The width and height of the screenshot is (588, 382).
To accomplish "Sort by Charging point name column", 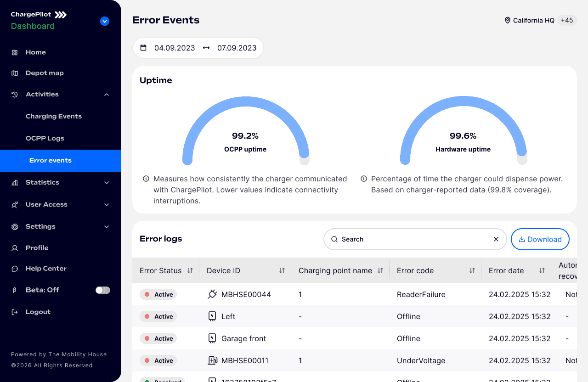I will (x=380, y=270).
